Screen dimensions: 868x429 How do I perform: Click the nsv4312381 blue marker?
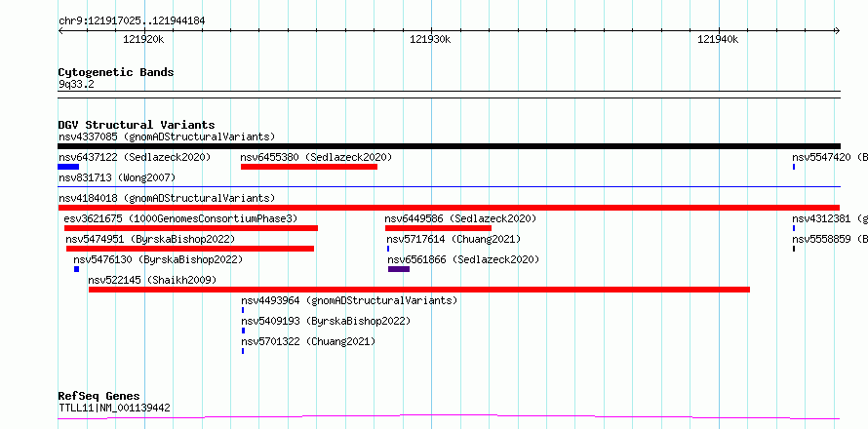[794, 228]
